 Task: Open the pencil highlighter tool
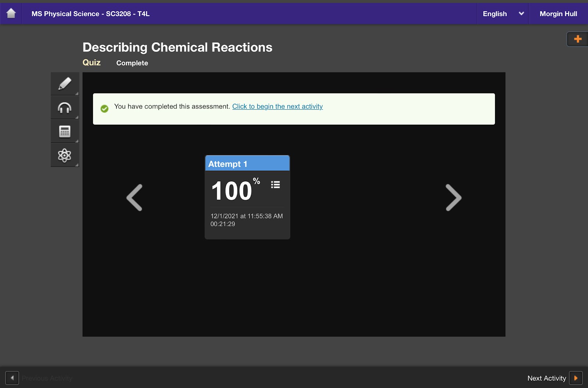coord(65,84)
